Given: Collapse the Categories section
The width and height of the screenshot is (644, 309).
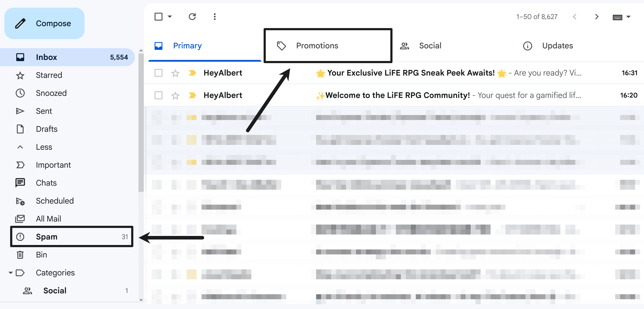Looking at the screenshot, I should 10,273.
